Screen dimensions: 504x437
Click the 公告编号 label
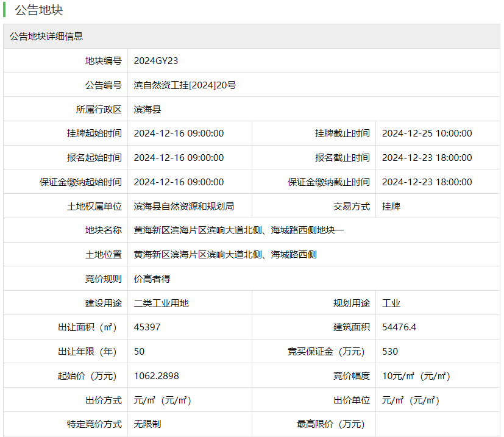[104, 85]
